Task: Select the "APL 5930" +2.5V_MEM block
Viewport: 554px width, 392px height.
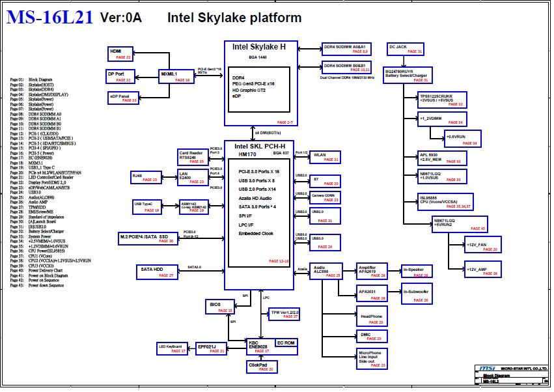Action: 442,158
